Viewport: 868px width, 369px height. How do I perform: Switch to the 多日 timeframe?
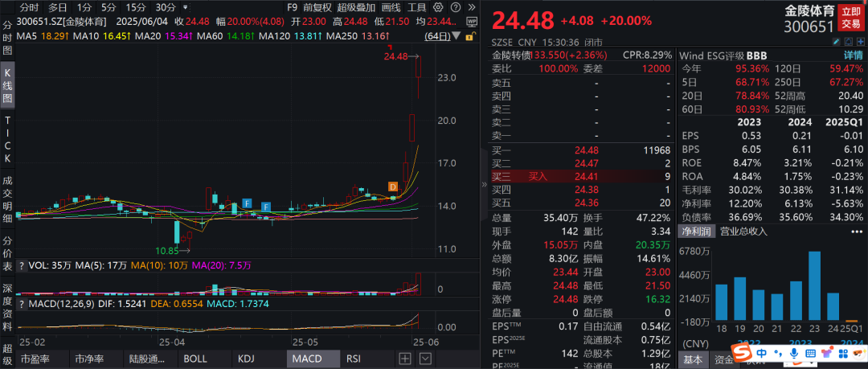[x=58, y=7]
